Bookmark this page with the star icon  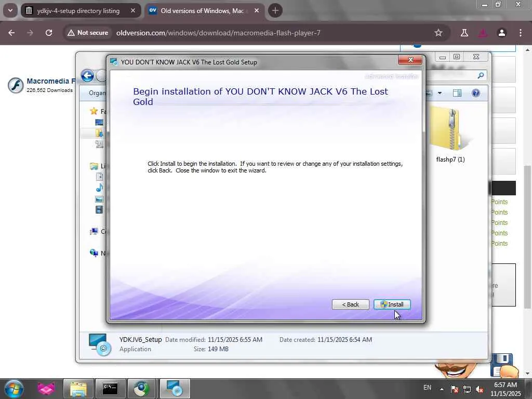point(438,33)
